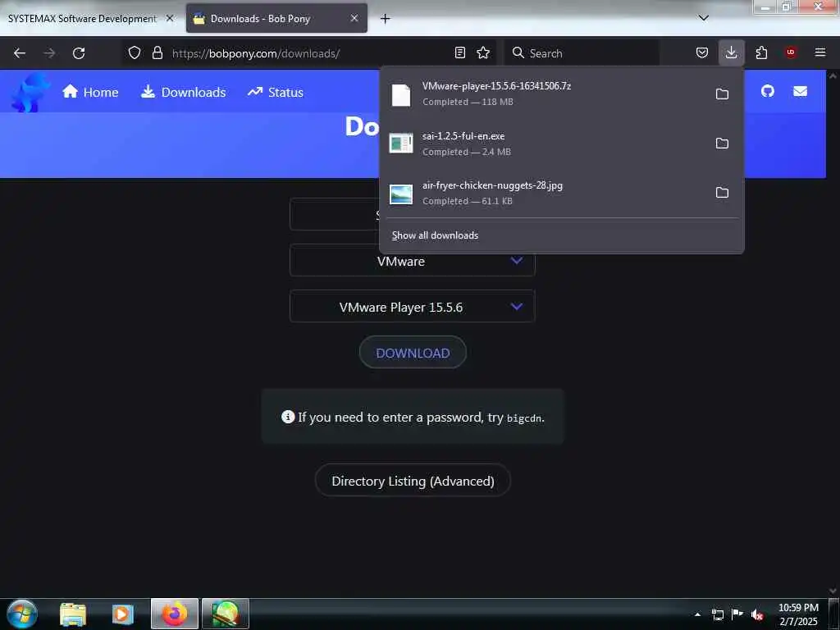Viewport: 840px width, 630px height.
Task: Open the uBlock Origin extension icon
Action: tap(790, 53)
